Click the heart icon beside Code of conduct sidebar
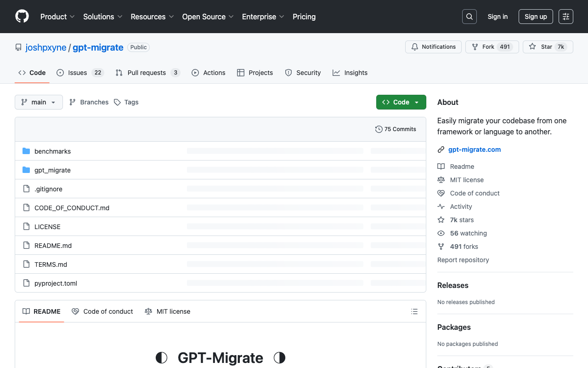 (x=441, y=193)
